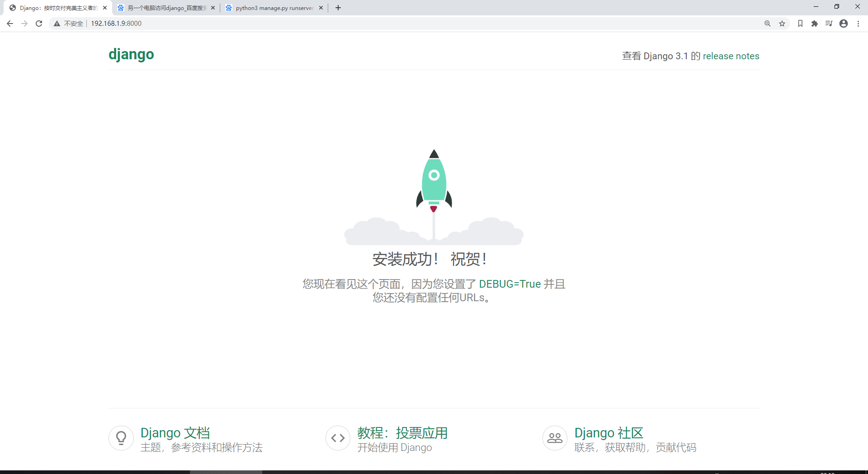The image size is (868, 474).
Task: Open the release notes link
Action: pos(731,56)
